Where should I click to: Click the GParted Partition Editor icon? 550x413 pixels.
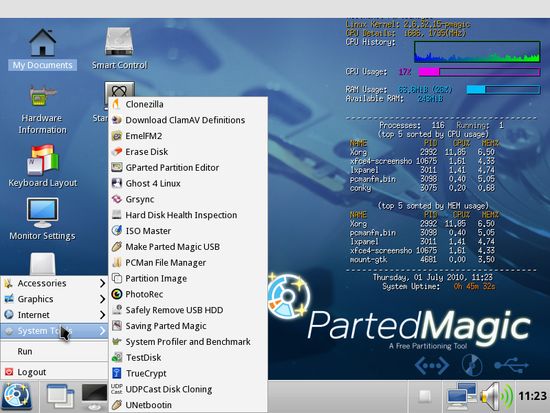116,167
